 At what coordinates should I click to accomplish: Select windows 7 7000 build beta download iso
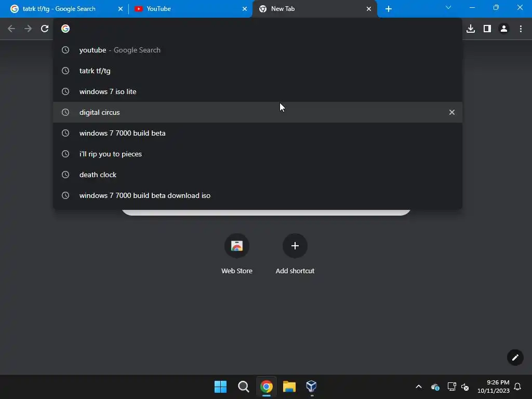coord(258,195)
